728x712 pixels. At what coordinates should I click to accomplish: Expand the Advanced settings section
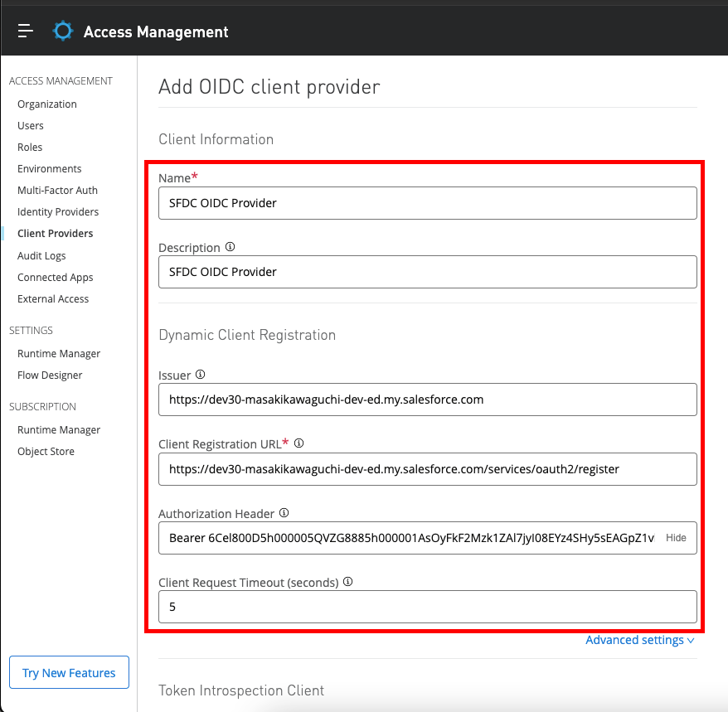[x=639, y=640]
